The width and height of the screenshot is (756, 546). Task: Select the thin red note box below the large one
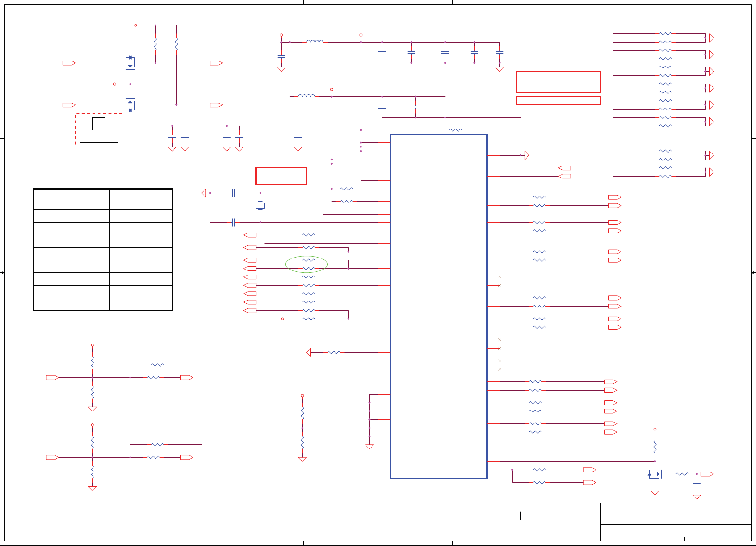558,101
